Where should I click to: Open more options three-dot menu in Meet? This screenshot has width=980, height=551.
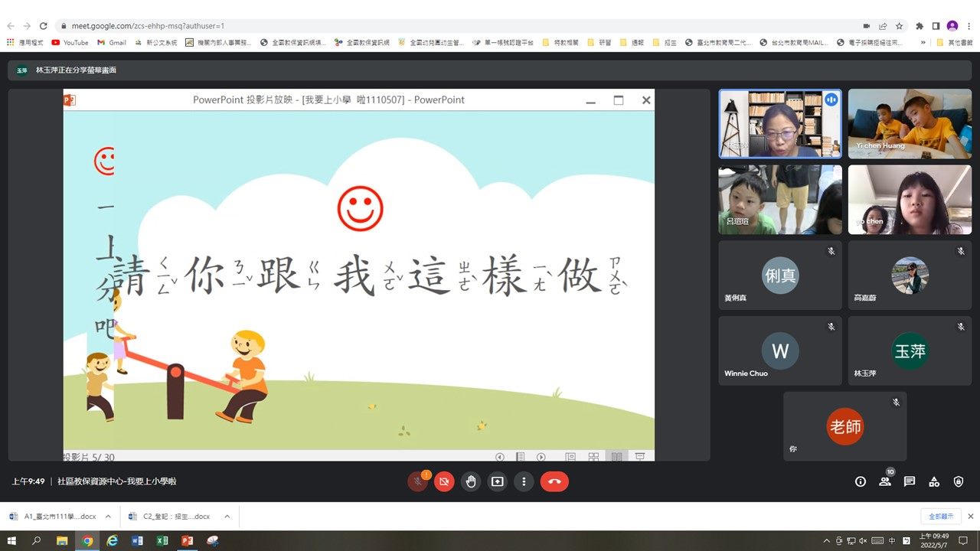pos(524,481)
